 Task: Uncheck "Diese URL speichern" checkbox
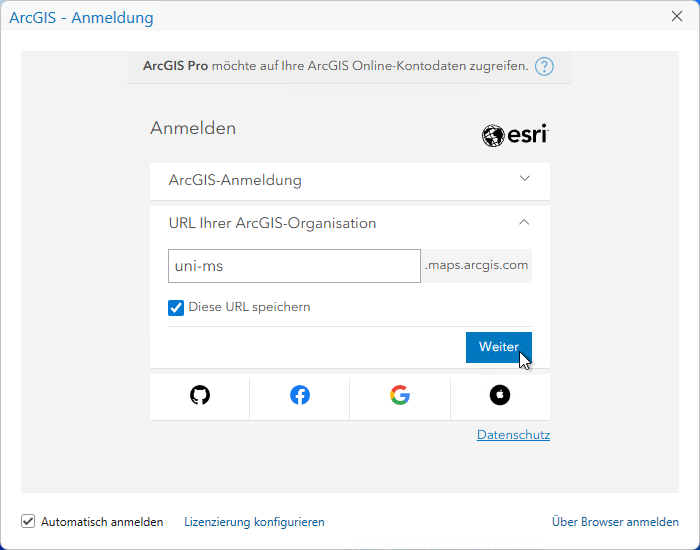(x=176, y=307)
